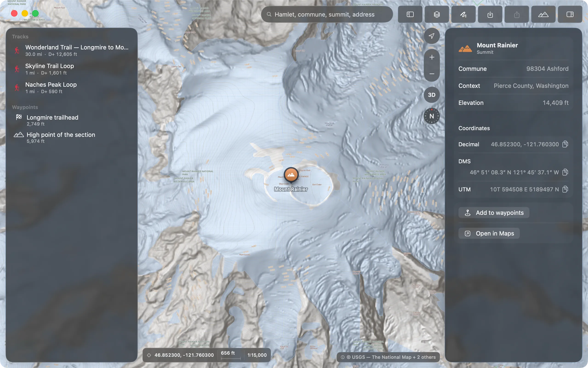
Task: Close the window with red button
Action: pyautogui.click(x=14, y=13)
